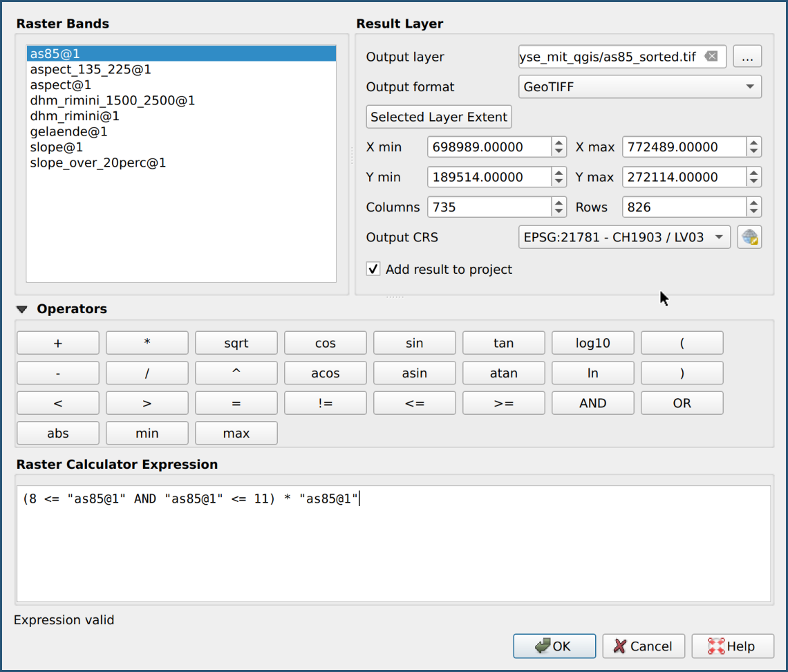Image resolution: width=788 pixels, height=672 pixels.
Task: Click the Selected Layer Extent button
Action: pos(439,117)
